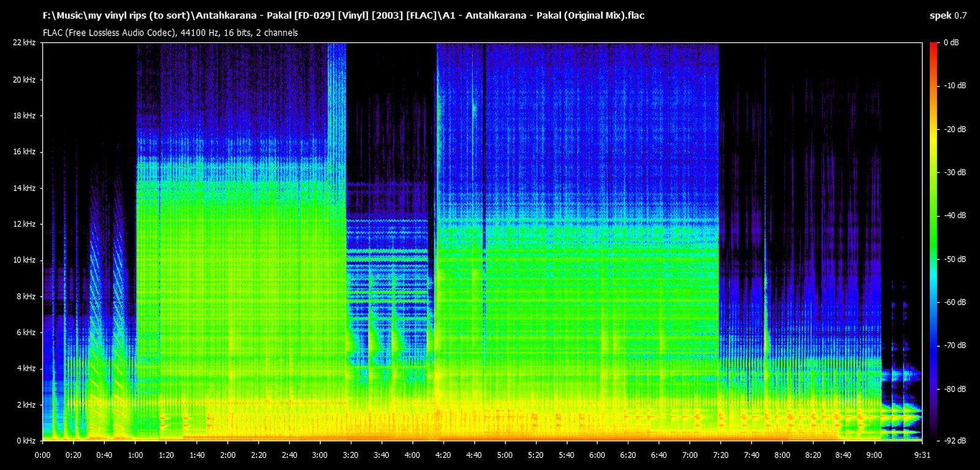This screenshot has height=470, width=980.
Task: Click the 0 dB legend label
Action: (951, 43)
